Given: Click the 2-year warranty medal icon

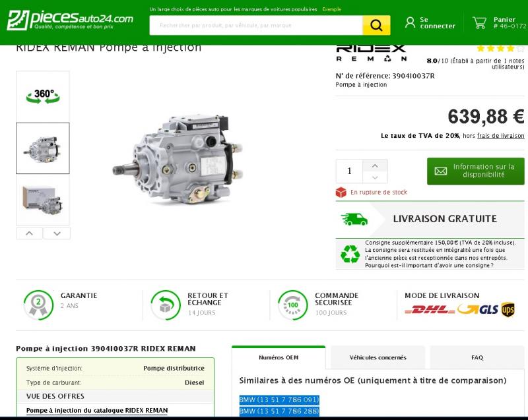Looking at the screenshot, I should [x=38, y=305].
